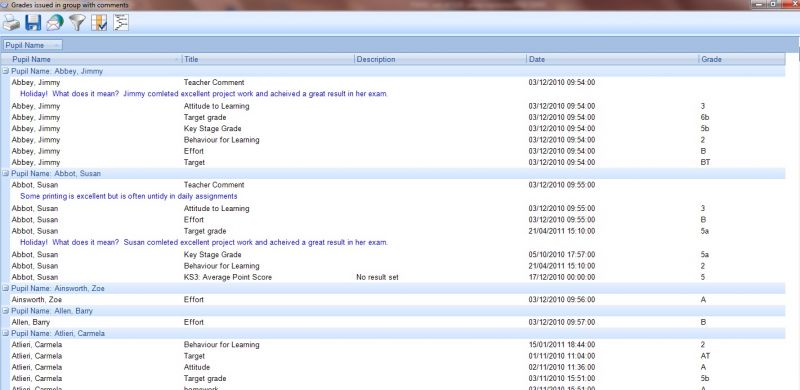The width and height of the screenshot is (800, 390).
Task: Save report with the floppy disk icon
Action: click(33, 23)
